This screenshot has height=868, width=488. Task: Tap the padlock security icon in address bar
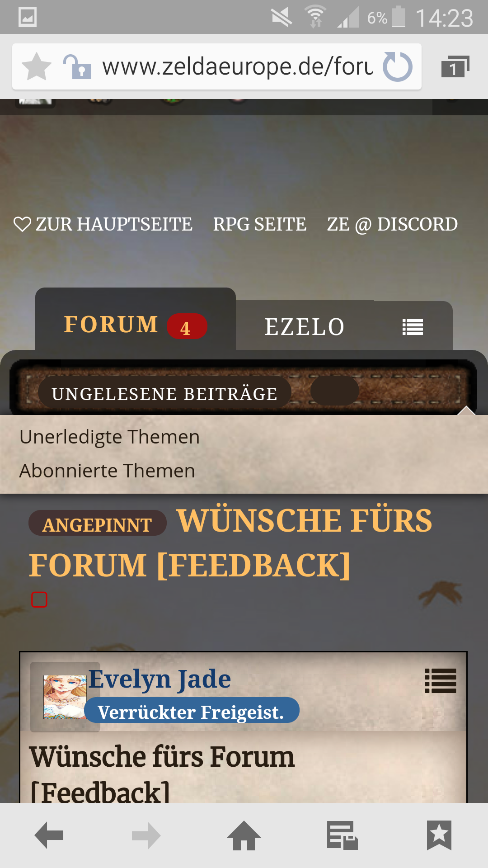(77, 66)
